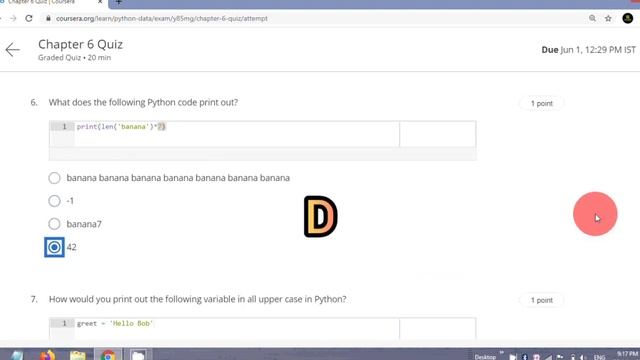Image resolution: width=640 pixels, height=360 pixels.
Task: Click the volume speaker tray icon
Action: [583, 357]
